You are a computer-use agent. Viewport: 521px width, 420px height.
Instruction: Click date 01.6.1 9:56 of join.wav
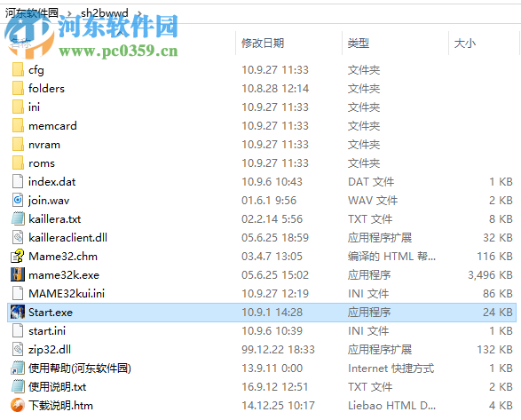(x=268, y=200)
